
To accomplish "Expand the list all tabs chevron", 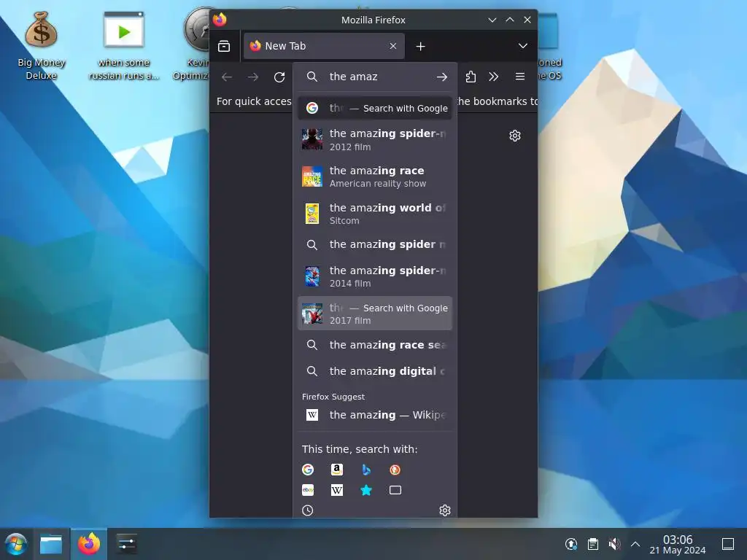I will click(x=522, y=46).
